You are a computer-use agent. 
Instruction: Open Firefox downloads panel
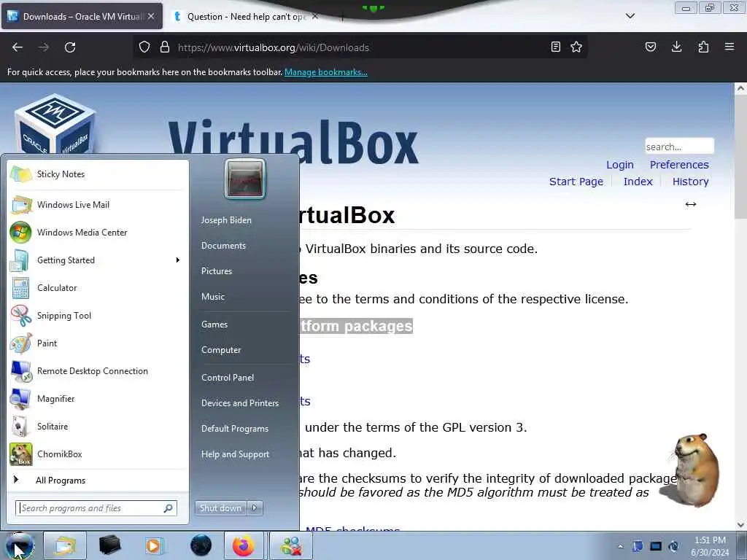pos(676,47)
